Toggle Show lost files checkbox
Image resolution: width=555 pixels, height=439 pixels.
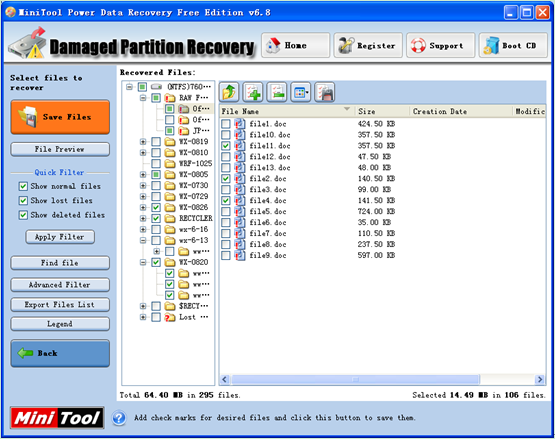pyautogui.click(x=23, y=201)
